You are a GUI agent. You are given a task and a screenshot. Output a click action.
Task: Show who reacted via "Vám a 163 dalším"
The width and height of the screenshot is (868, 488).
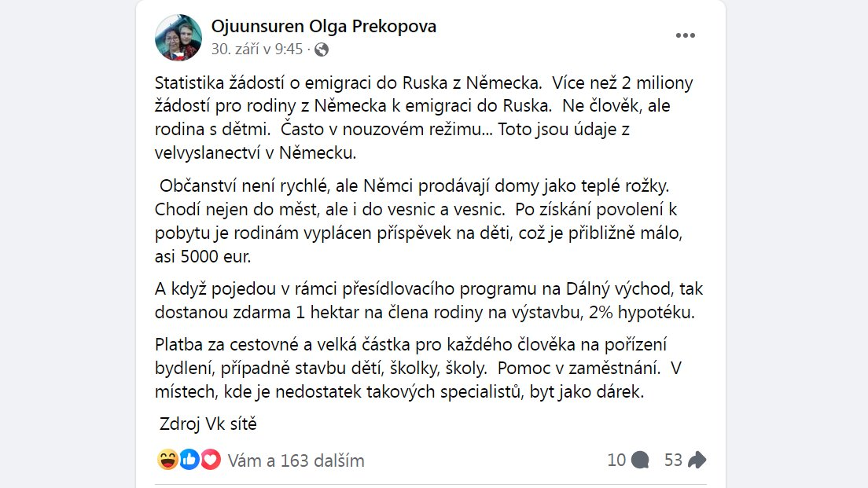296,460
